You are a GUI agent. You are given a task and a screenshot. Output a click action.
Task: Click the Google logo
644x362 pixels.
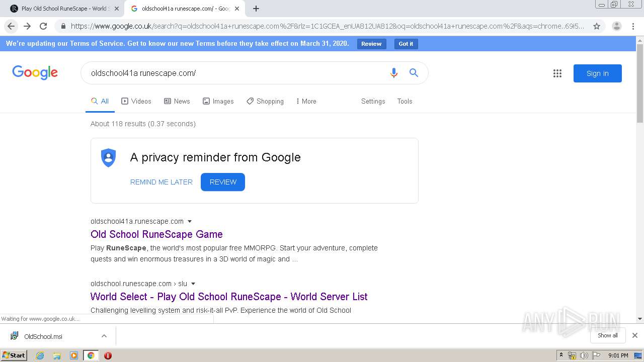coord(35,73)
